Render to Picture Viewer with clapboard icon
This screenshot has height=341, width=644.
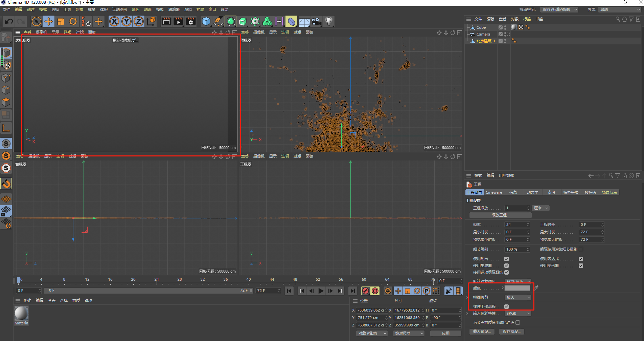[x=178, y=21]
